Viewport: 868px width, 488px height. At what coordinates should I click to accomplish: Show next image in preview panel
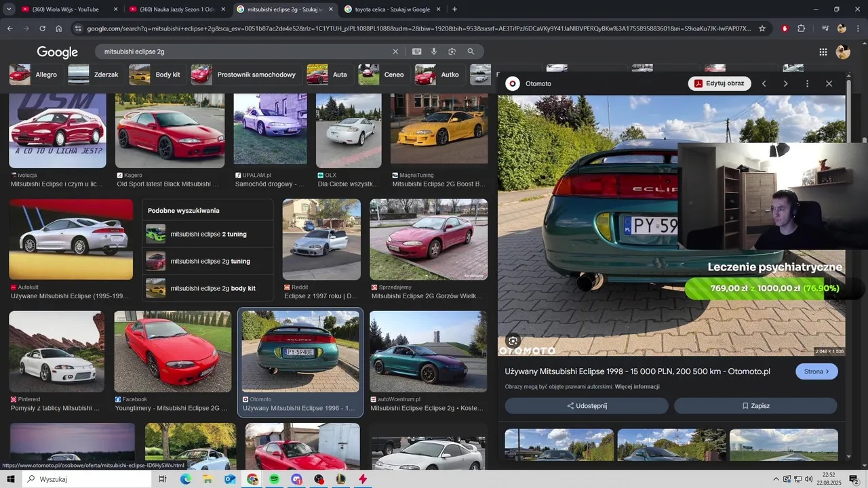pos(785,83)
